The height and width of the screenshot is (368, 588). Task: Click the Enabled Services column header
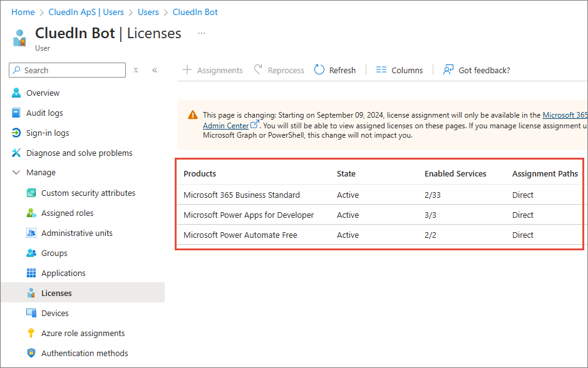pyautogui.click(x=455, y=173)
